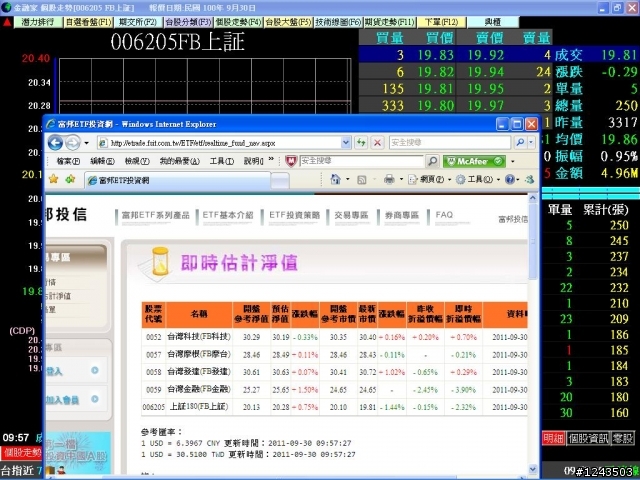Click the Print icon in IE command bar
Image resolution: width=640 pixels, height=480 pixels.
389,179
